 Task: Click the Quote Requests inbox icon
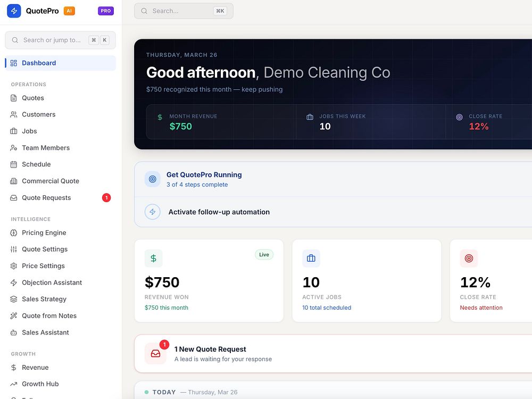[14, 198]
